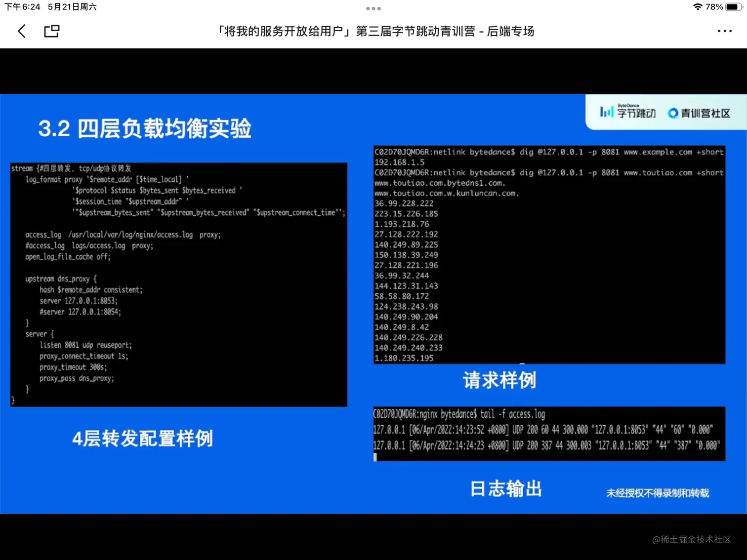Image resolution: width=747 pixels, height=560 pixels.
Task: Tap the 'stream {#四层转发' line
Action: pos(71,168)
